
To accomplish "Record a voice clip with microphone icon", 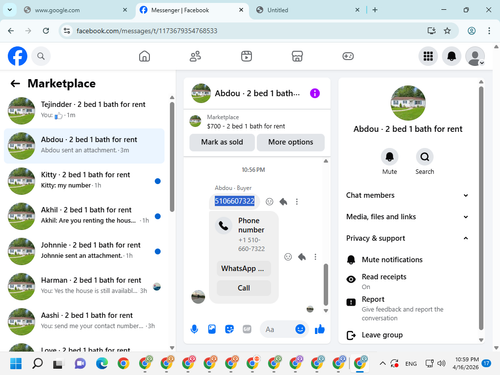I will pos(194,329).
